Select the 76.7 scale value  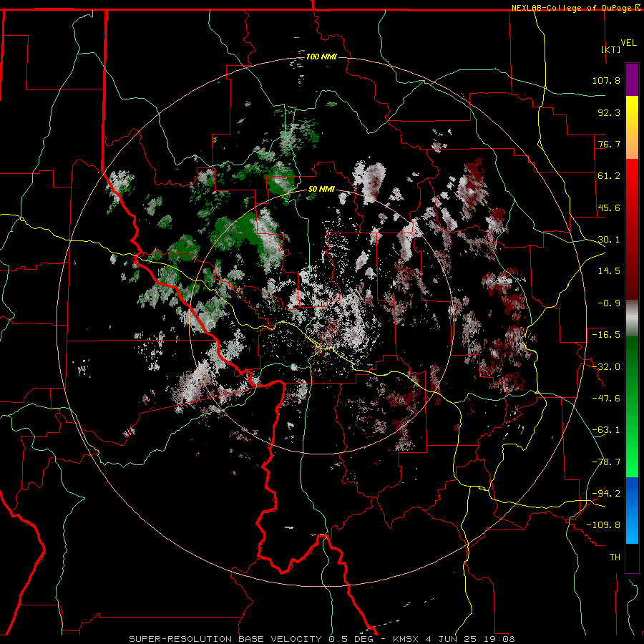pos(609,144)
